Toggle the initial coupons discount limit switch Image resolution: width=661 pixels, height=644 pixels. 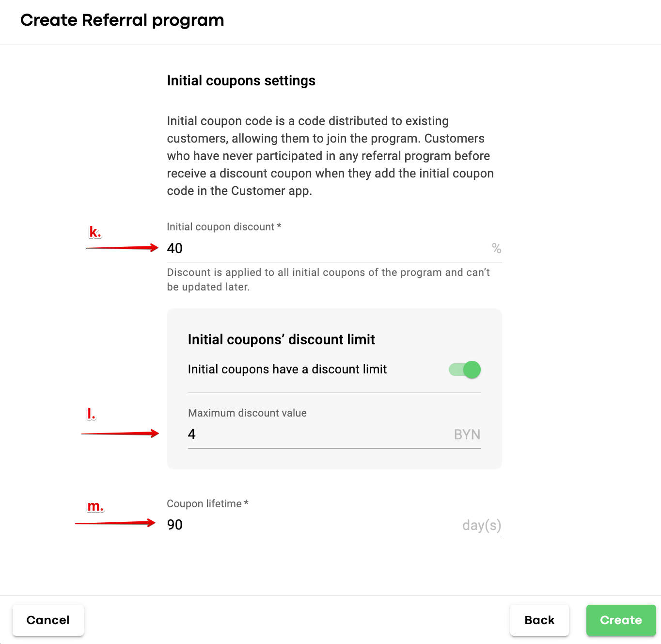pyautogui.click(x=465, y=370)
